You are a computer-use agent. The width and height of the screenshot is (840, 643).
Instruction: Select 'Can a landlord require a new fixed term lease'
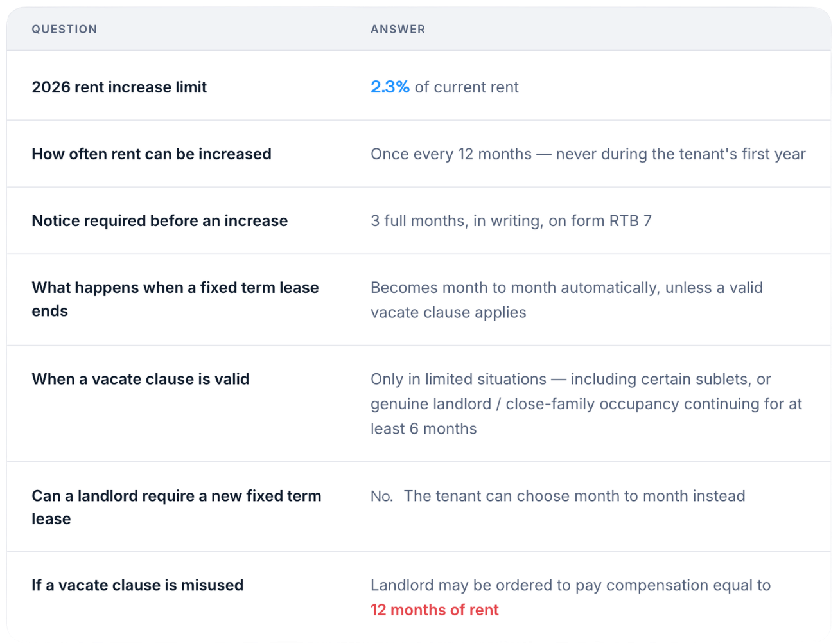(x=176, y=507)
